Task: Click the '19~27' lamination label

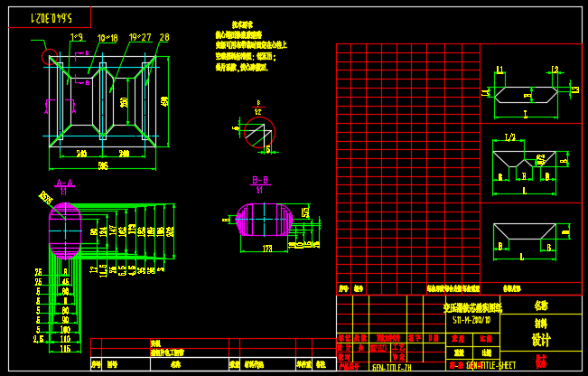Action: click(140, 37)
